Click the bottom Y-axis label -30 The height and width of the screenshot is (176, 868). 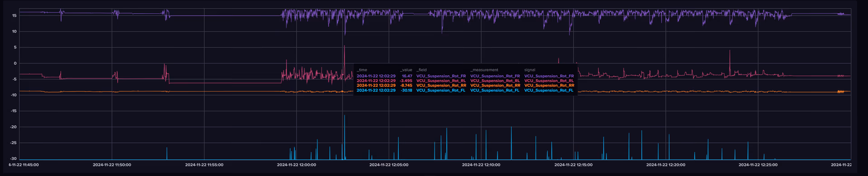(x=14, y=158)
